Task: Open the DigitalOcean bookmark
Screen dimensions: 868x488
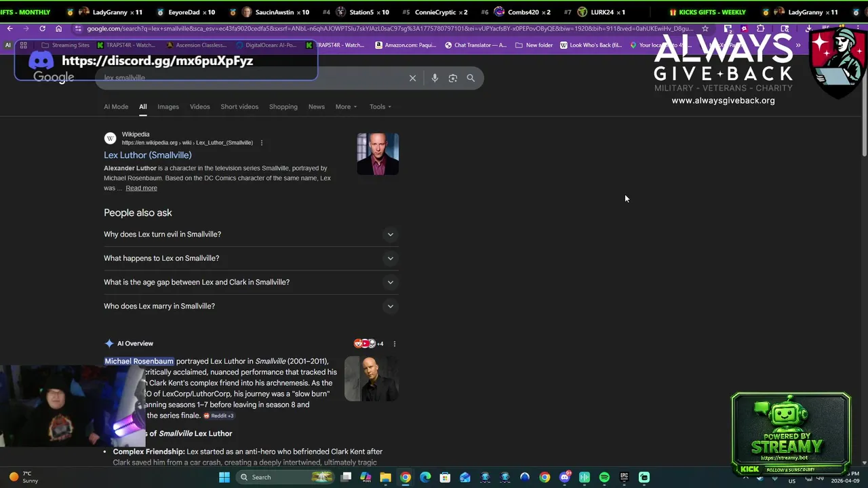Action: (266, 45)
